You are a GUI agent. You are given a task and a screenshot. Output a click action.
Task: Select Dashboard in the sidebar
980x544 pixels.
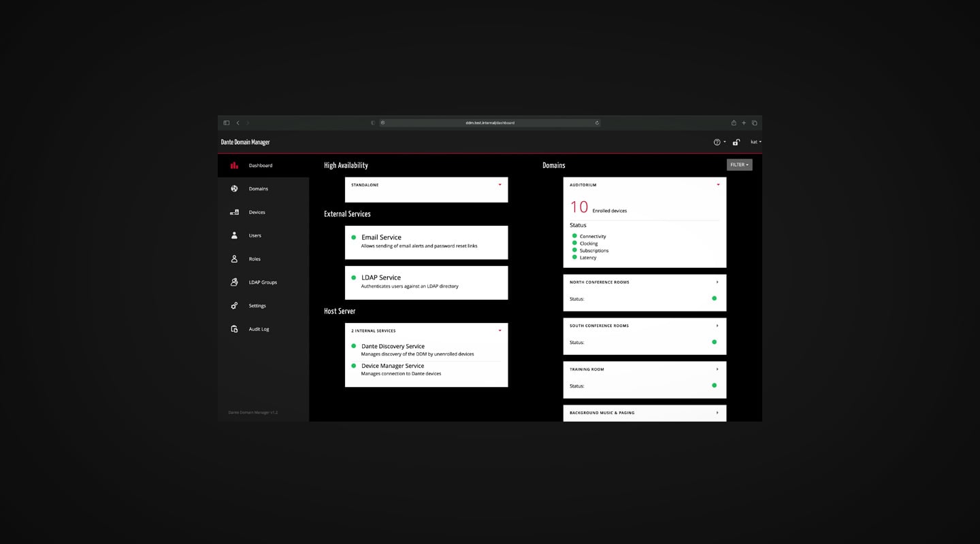click(263, 165)
